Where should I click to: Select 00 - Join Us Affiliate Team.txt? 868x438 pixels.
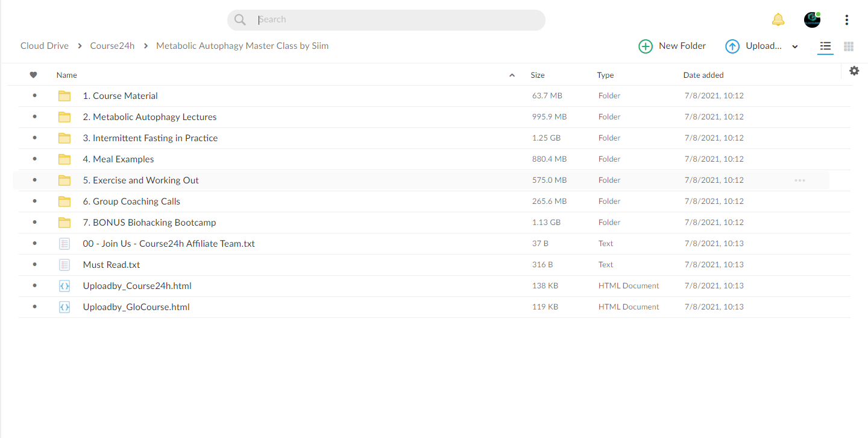pyautogui.click(x=169, y=244)
